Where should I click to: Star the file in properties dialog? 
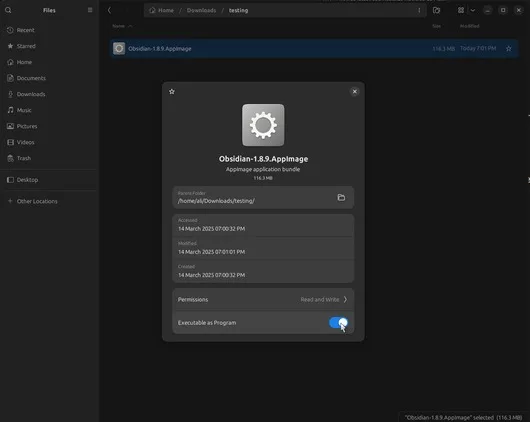(172, 92)
